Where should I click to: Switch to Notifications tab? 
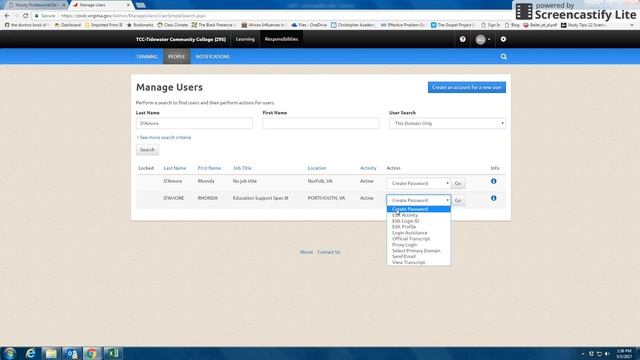(213, 57)
